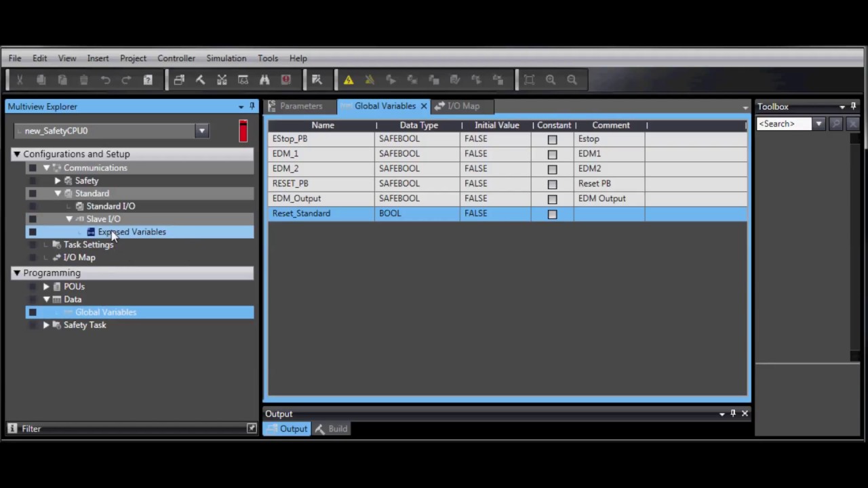This screenshot has height=488, width=868.
Task: Open the Help question mark icon
Action: [x=148, y=80]
